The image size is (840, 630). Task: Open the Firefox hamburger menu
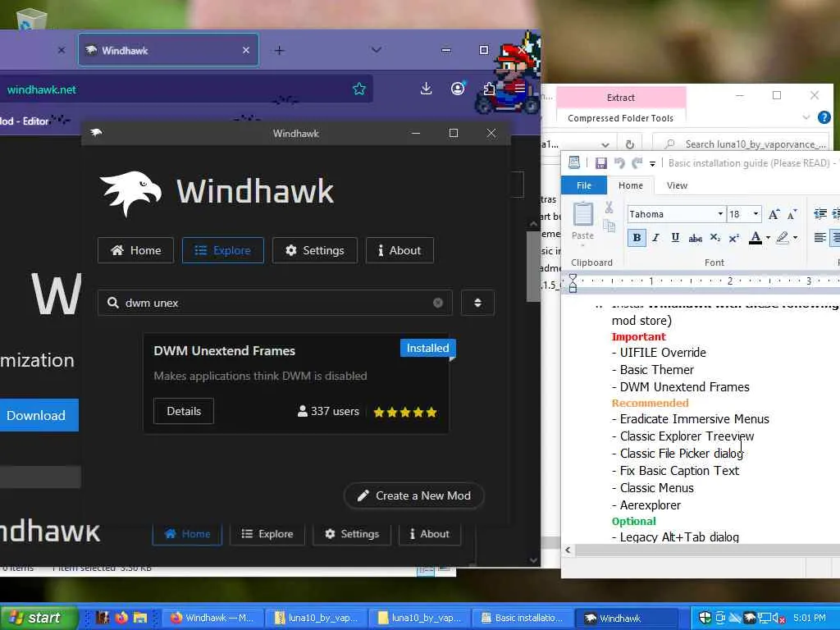tap(519, 88)
